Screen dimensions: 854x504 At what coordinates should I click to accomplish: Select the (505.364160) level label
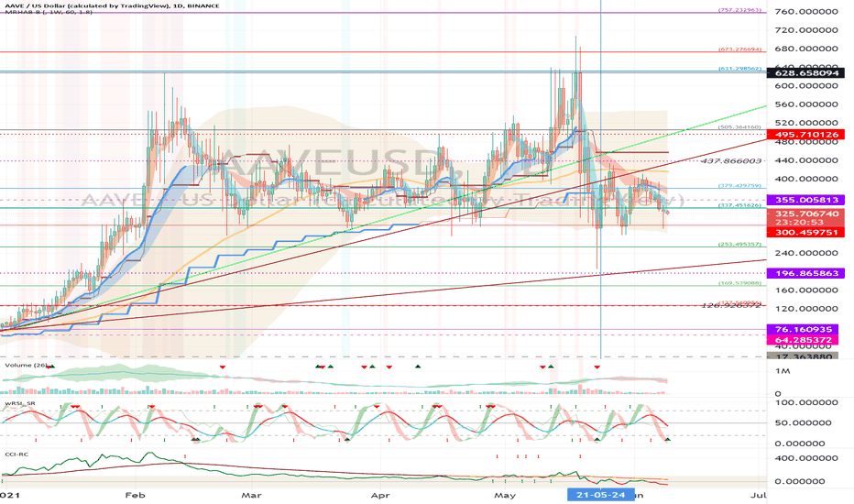pyautogui.click(x=739, y=127)
